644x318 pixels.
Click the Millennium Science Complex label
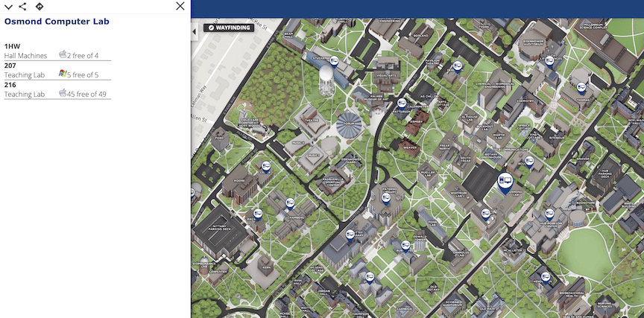click(x=593, y=25)
